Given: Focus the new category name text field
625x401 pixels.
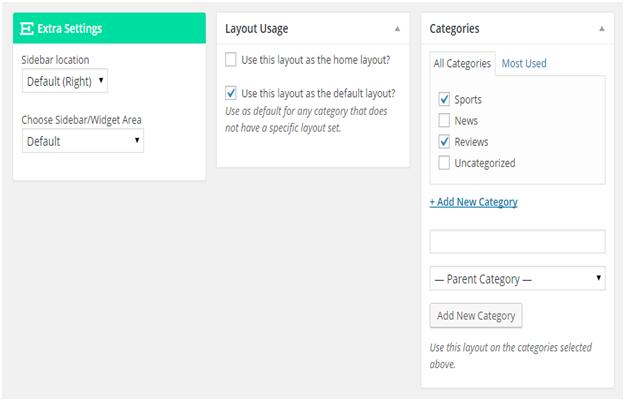Looking at the screenshot, I should pos(517,241).
